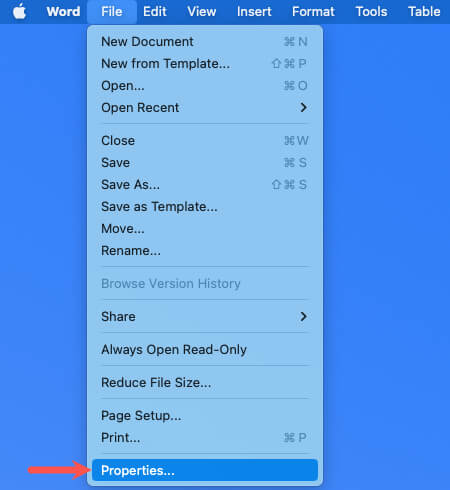Open the Edit menu
Image resolution: width=450 pixels, height=490 pixels.
[155, 12]
